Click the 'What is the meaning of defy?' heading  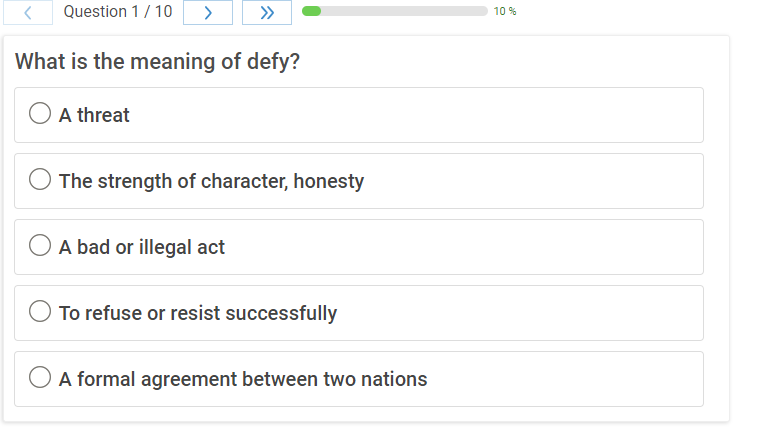pyautogui.click(x=158, y=62)
